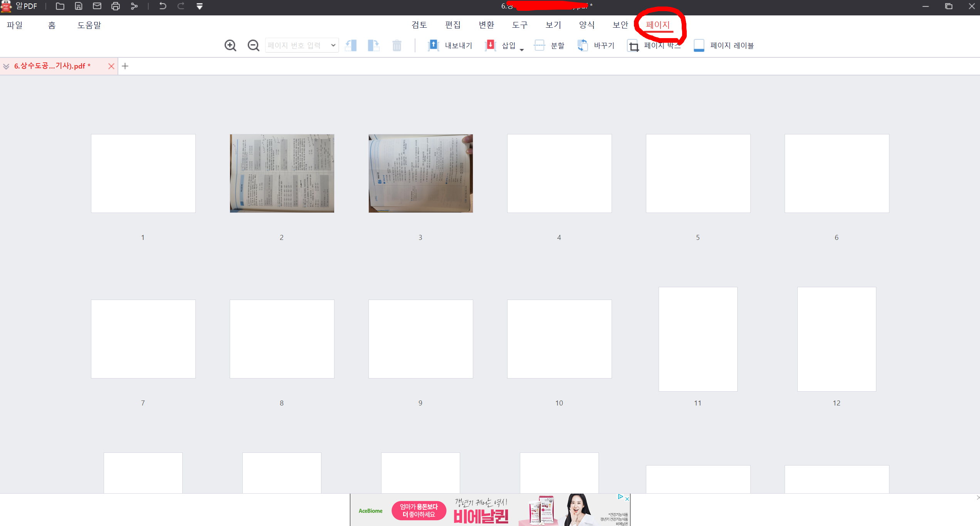
Task: Expand the 삽입 dropdown arrow
Action: click(522, 50)
